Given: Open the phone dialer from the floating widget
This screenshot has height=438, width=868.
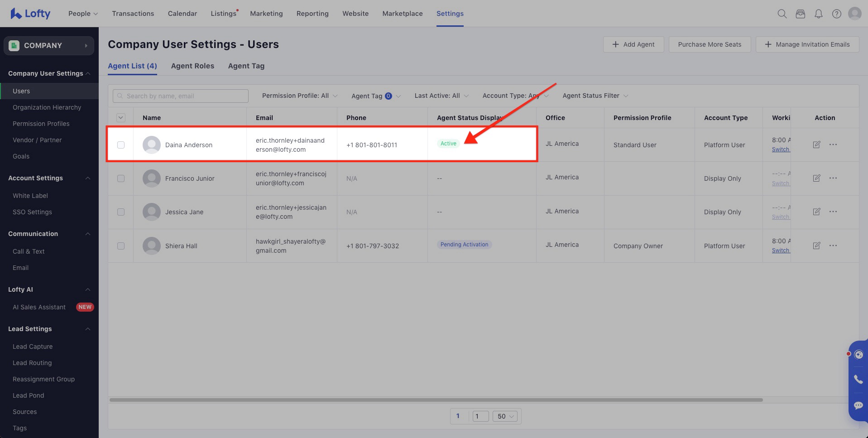Looking at the screenshot, I should 858,379.
